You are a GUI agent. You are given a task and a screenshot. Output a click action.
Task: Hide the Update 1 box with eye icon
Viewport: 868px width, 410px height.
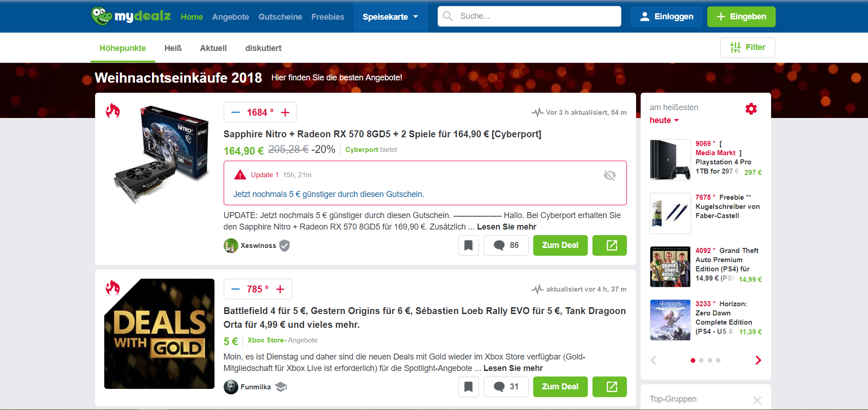click(x=609, y=175)
